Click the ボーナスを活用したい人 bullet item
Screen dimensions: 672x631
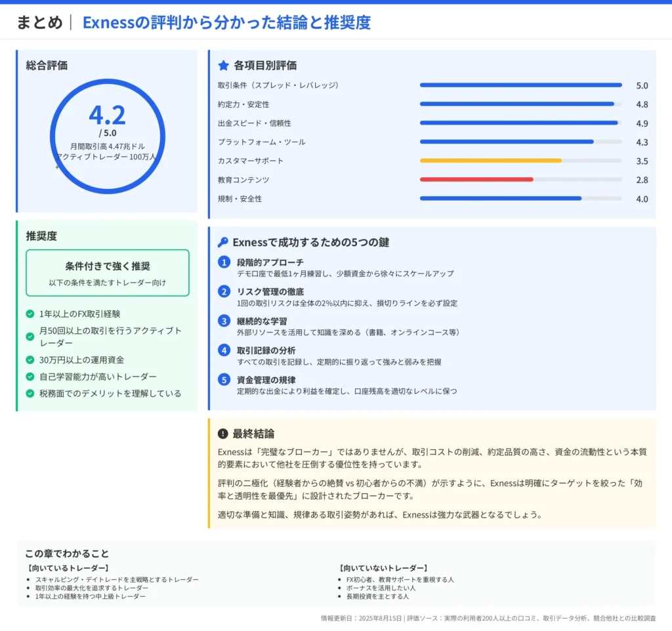[381, 588]
